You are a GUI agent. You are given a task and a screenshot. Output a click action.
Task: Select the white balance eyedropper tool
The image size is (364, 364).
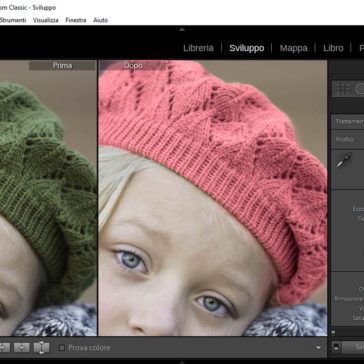click(x=344, y=160)
